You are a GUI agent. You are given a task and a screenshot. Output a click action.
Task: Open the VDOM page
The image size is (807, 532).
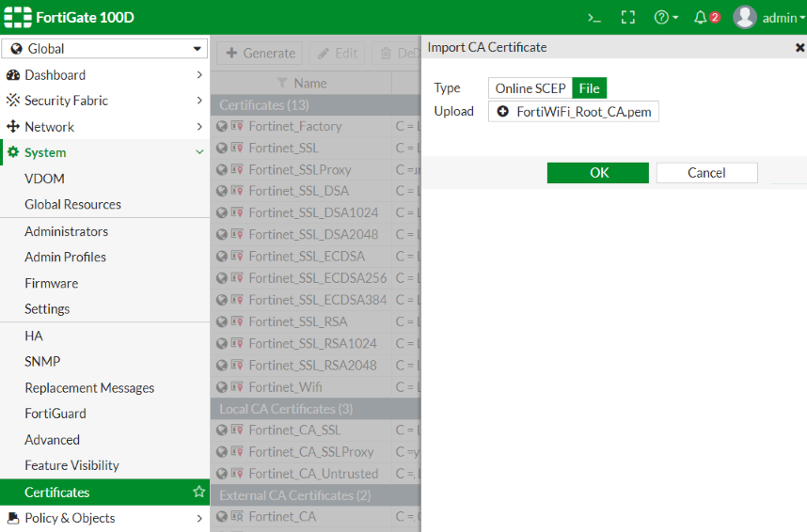click(44, 179)
